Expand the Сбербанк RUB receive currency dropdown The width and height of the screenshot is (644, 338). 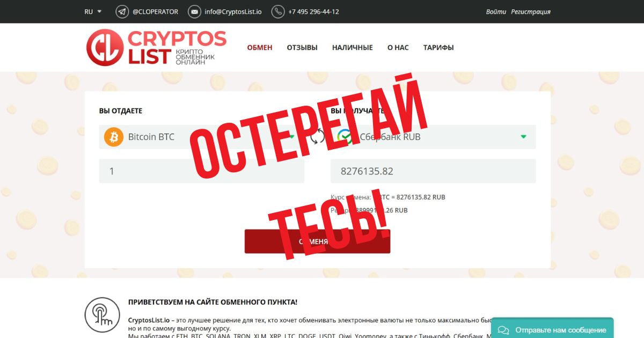[x=433, y=137]
